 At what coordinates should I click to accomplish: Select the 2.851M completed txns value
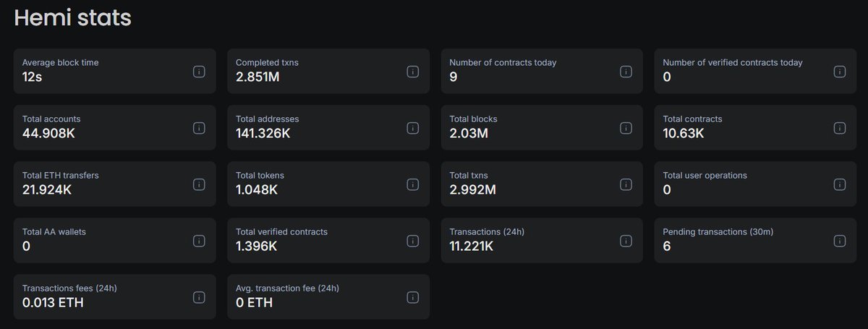pos(257,77)
